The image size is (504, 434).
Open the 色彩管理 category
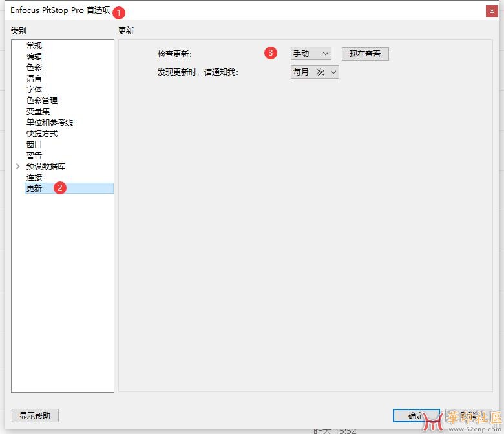tap(42, 101)
